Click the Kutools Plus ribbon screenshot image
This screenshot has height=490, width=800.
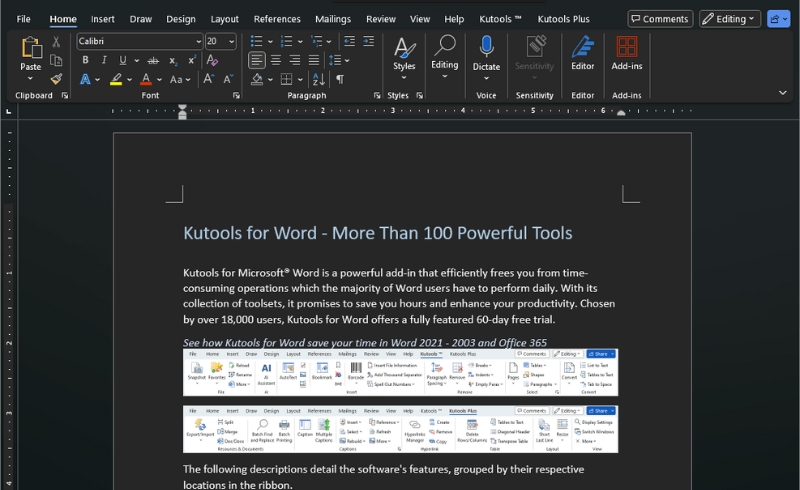pyautogui.click(x=400, y=429)
